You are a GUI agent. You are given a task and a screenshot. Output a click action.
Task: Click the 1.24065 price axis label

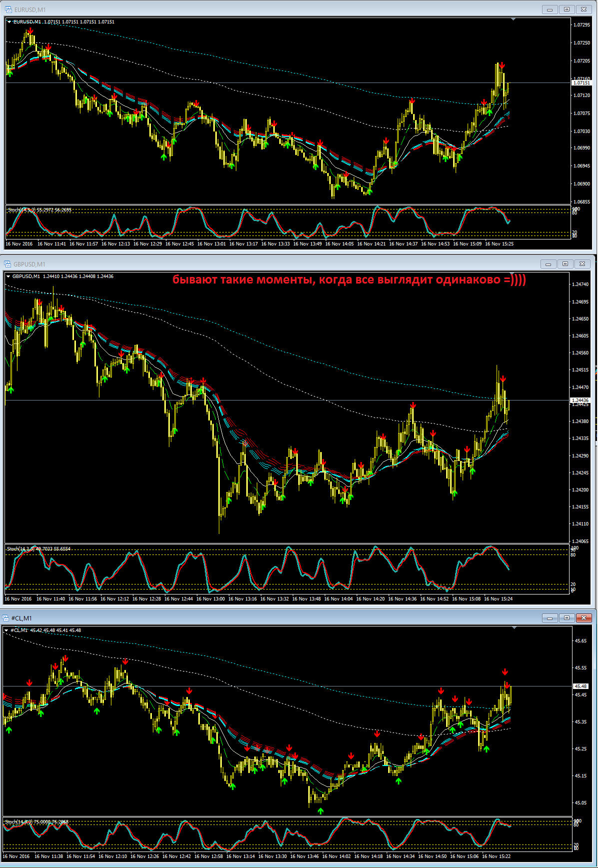click(x=581, y=541)
